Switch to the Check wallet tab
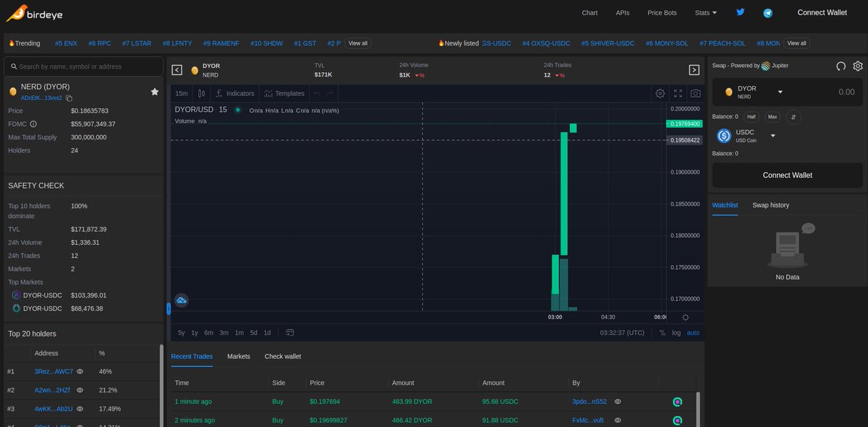868x427 pixels. [x=283, y=356]
